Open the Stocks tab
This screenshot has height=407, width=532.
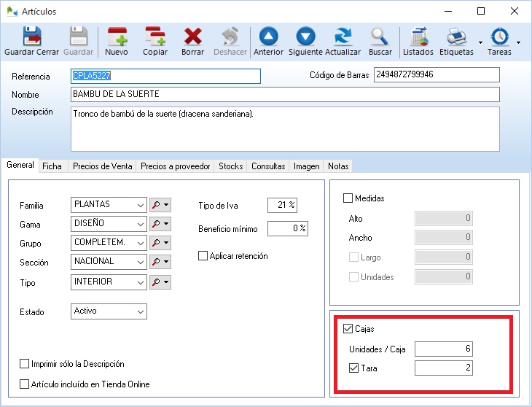[x=230, y=166]
